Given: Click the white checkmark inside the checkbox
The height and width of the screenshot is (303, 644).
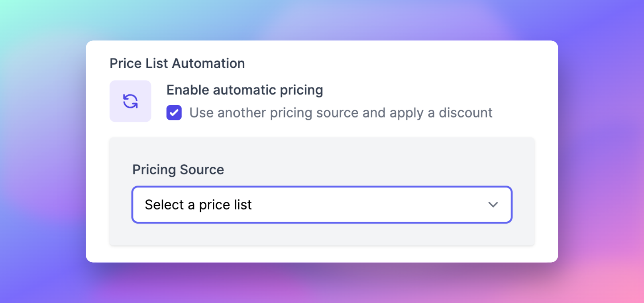Looking at the screenshot, I should tap(174, 113).
